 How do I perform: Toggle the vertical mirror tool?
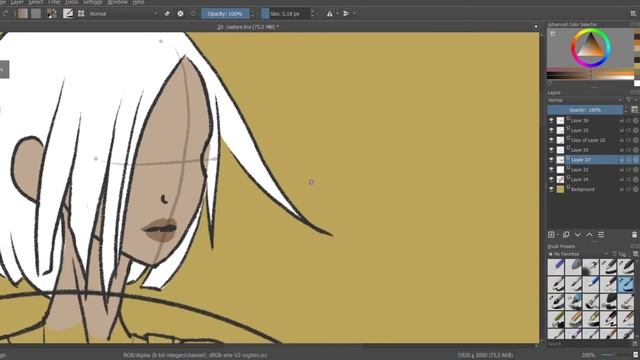(x=346, y=13)
